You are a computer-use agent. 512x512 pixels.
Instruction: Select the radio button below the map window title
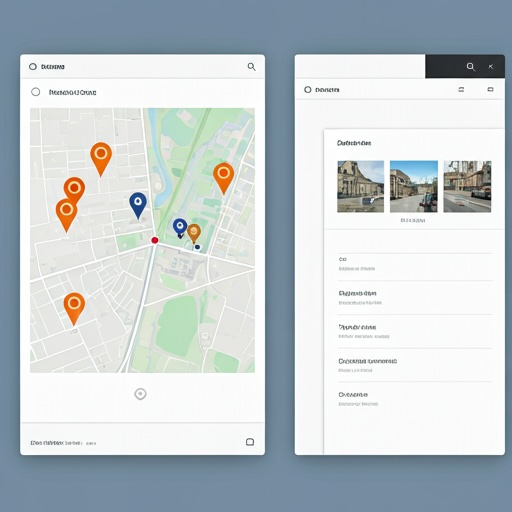click(x=36, y=92)
